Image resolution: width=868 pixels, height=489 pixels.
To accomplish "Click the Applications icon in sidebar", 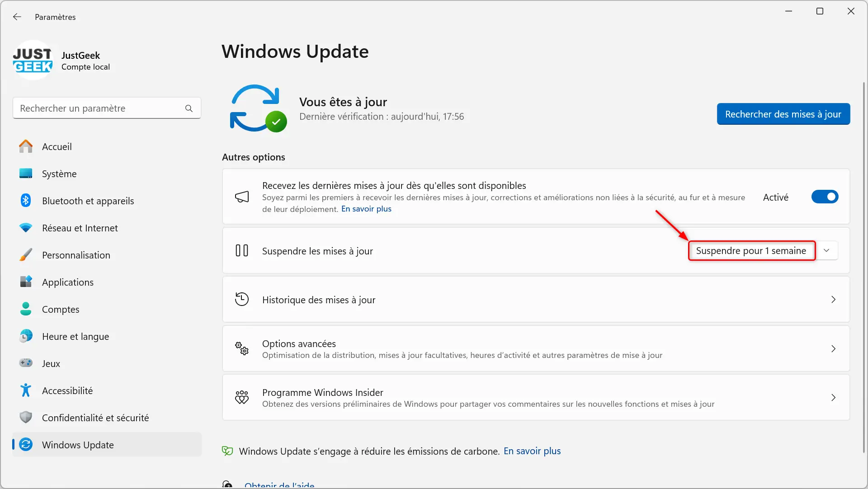I will 26,282.
